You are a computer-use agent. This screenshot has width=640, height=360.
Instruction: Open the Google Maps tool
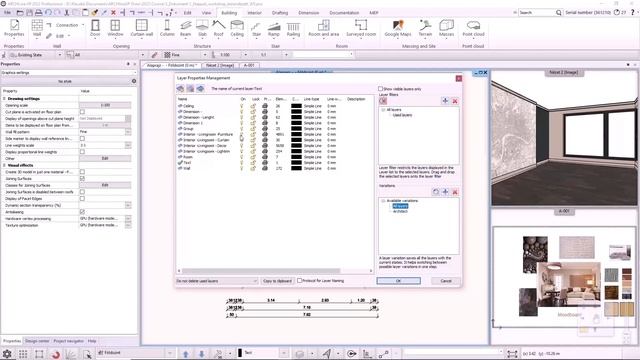point(398,28)
